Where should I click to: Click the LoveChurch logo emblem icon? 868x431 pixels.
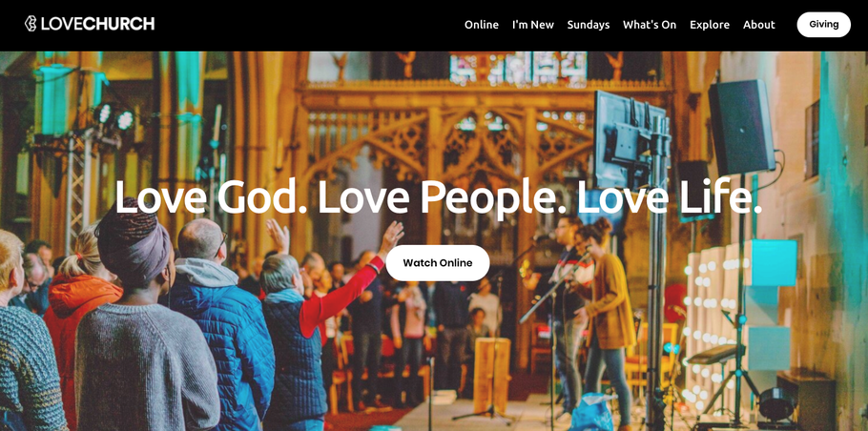click(31, 24)
